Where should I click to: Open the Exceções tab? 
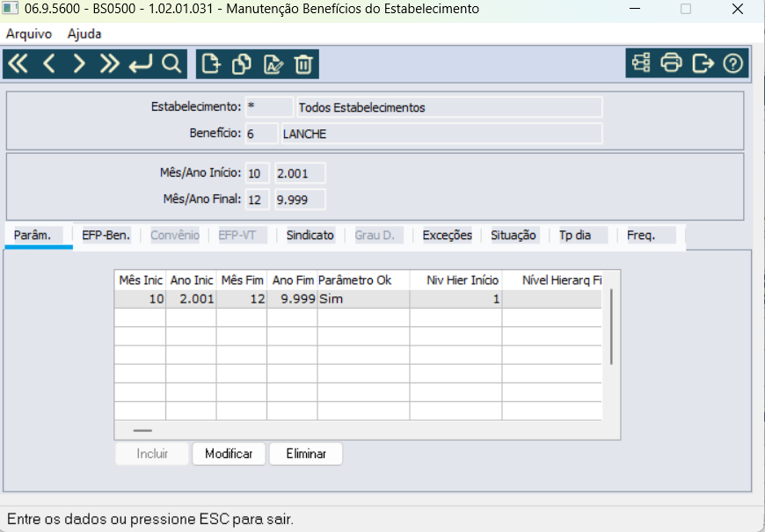[447, 235]
